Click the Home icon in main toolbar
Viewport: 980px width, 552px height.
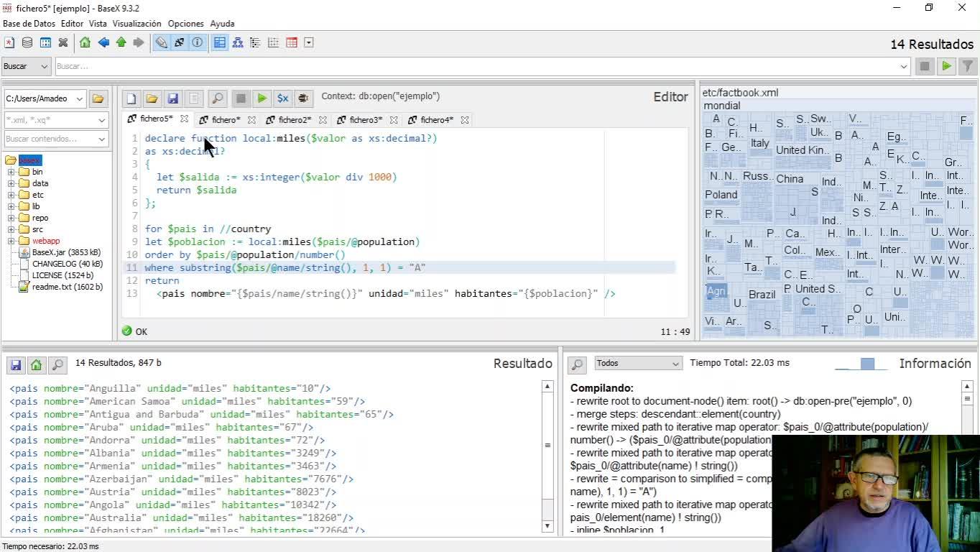tap(85, 42)
